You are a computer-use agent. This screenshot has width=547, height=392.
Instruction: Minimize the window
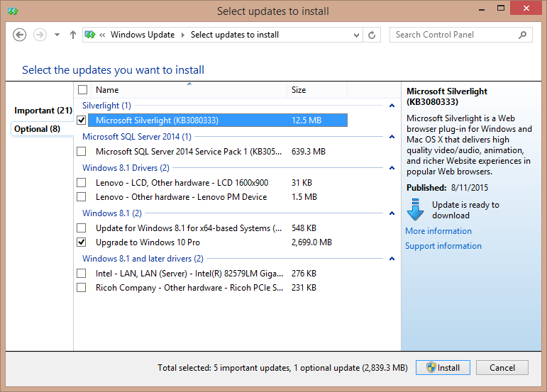pos(482,9)
